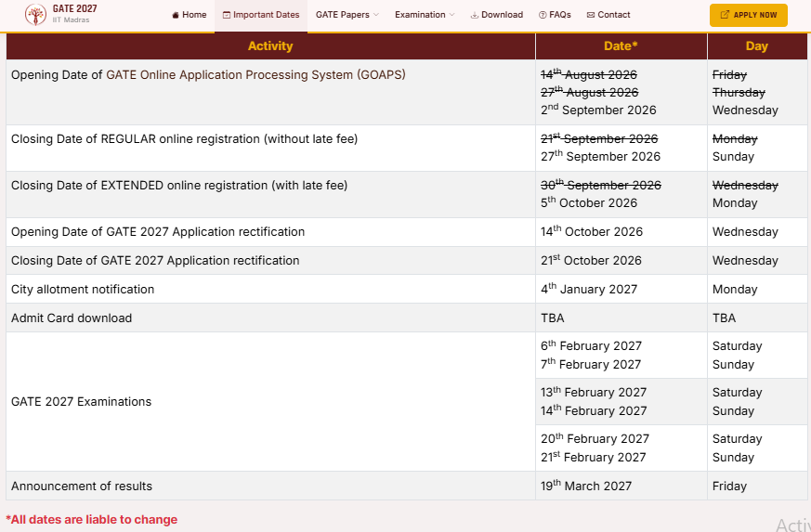The width and height of the screenshot is (811, 532).
Task: Click the APPLY NOW button
Action: click(x=749, y=15)
